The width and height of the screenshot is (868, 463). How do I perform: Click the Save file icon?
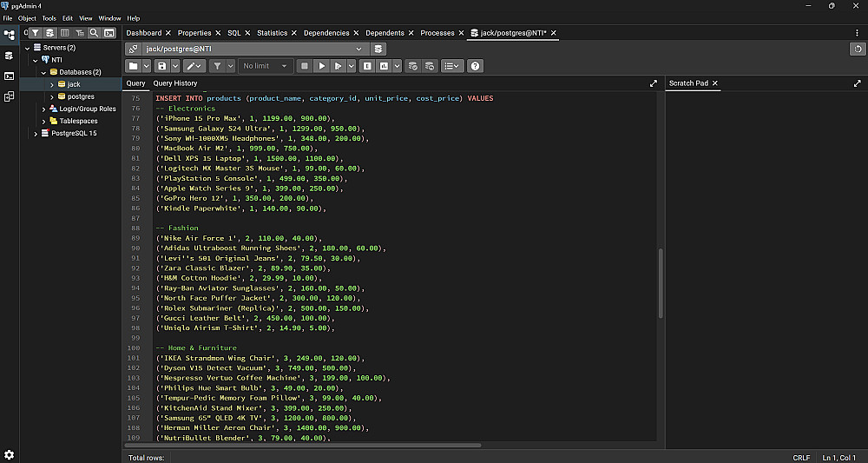coord(161,66)
